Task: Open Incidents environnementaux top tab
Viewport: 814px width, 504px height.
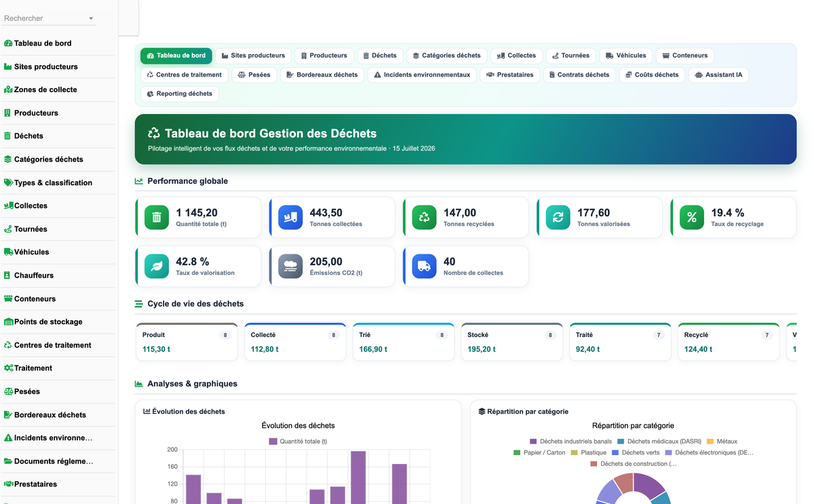Action: point(422,75)
